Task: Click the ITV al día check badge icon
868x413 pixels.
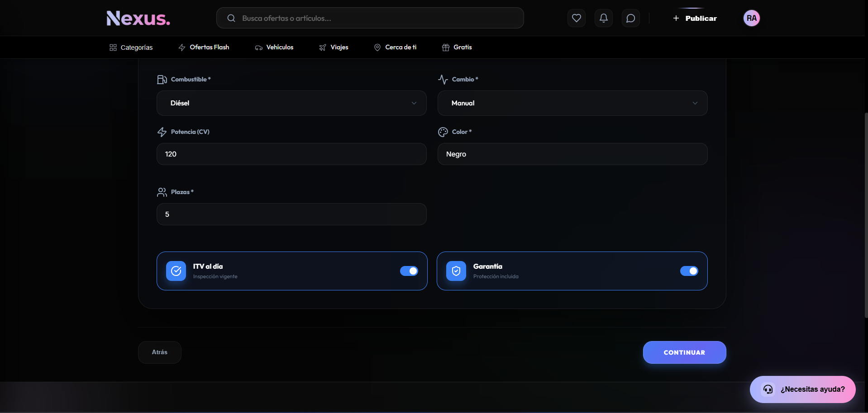Action: click(x=176, y=271)
